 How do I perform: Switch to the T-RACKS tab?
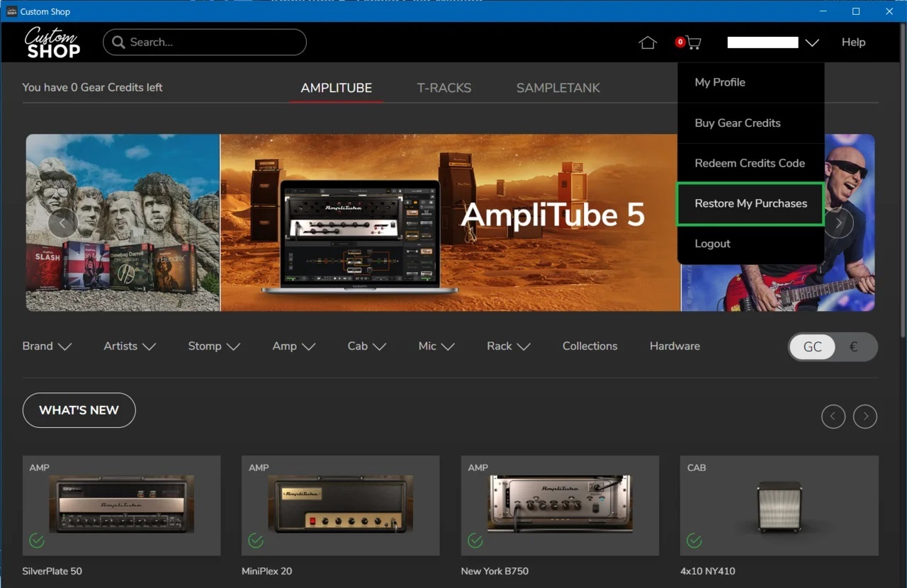444,88
